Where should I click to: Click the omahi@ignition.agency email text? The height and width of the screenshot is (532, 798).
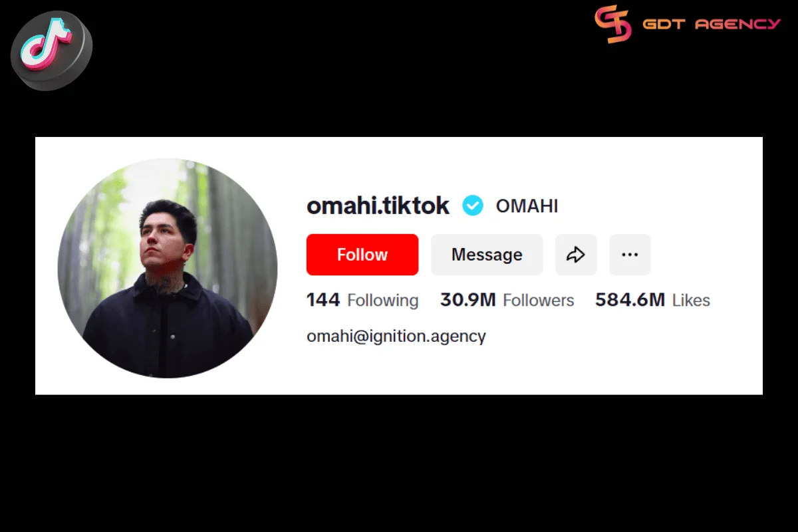pyautogui.click(x=396, y=336)
